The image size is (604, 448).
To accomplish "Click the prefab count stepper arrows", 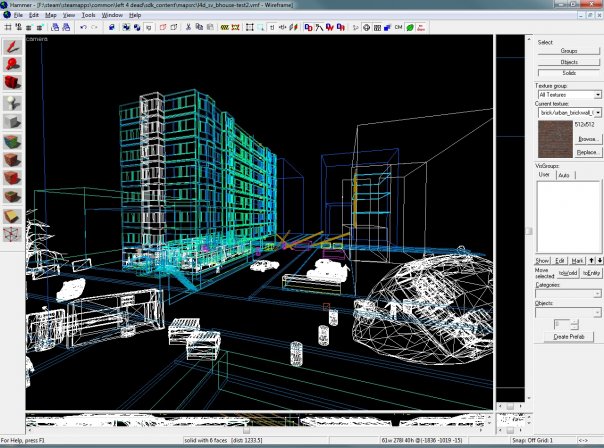I will click(x=574, y=325).
